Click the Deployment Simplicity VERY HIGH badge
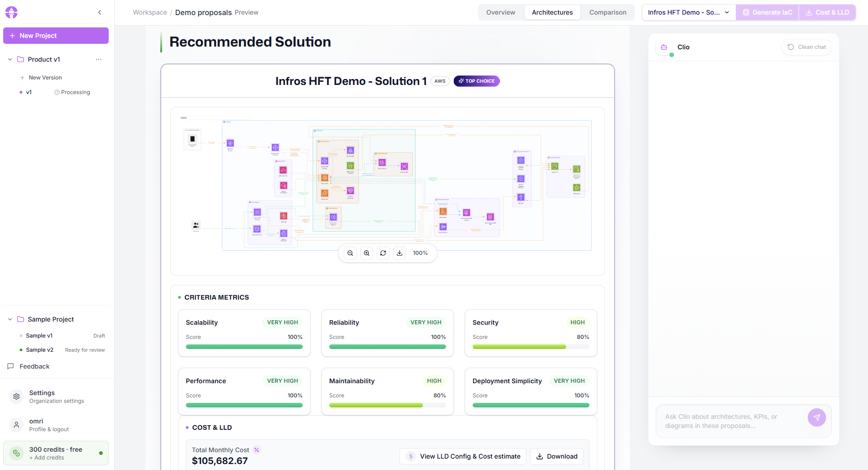Viewport: 868px width, 470px height. click(569, 381)
